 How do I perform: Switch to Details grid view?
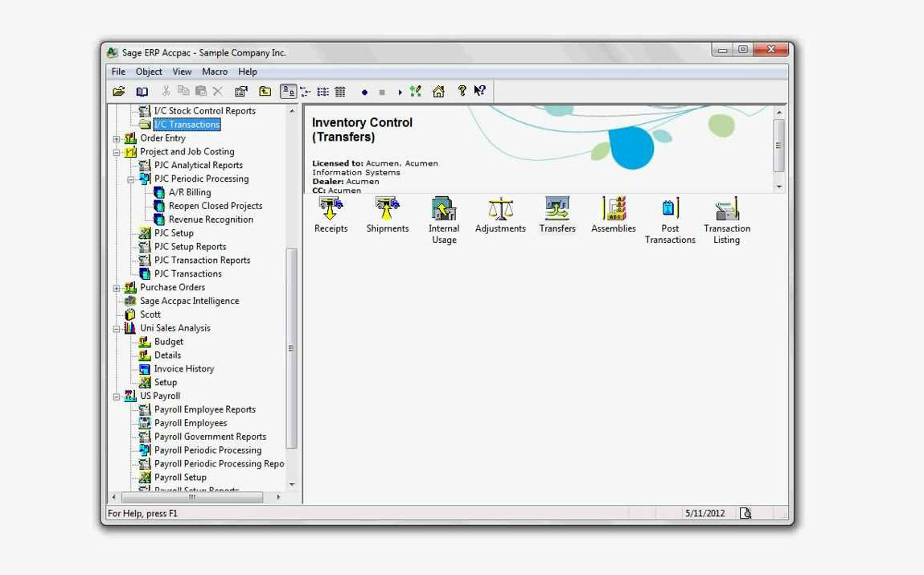click(x=340, y=92)
